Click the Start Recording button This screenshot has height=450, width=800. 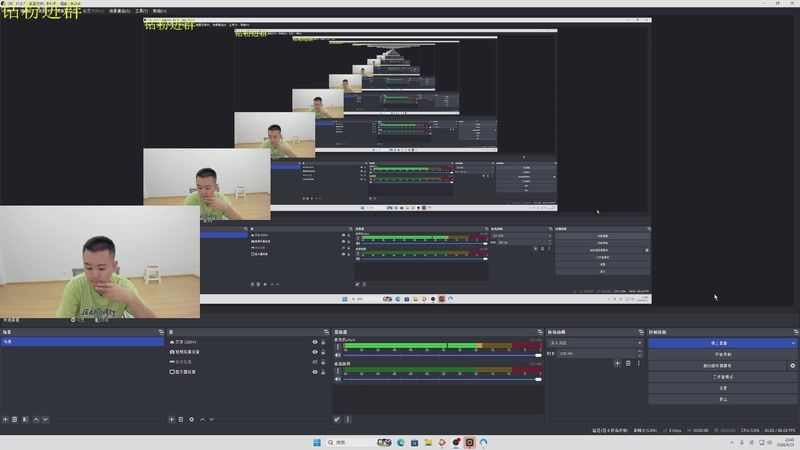pos(722,354)
